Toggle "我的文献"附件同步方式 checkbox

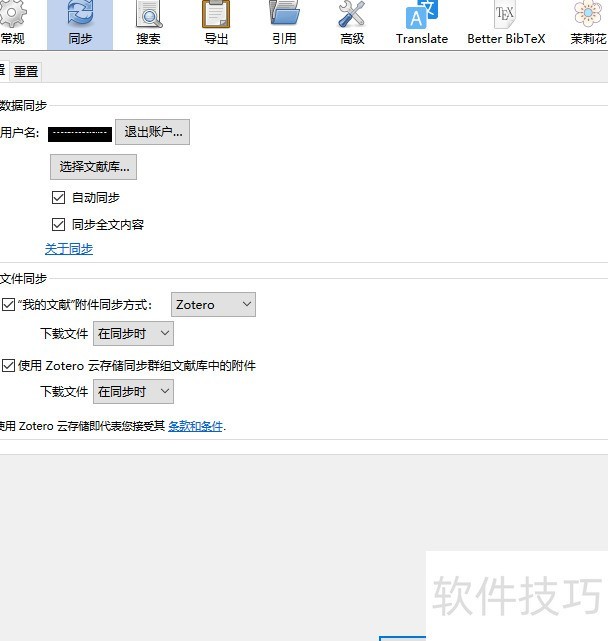[9, 305]
